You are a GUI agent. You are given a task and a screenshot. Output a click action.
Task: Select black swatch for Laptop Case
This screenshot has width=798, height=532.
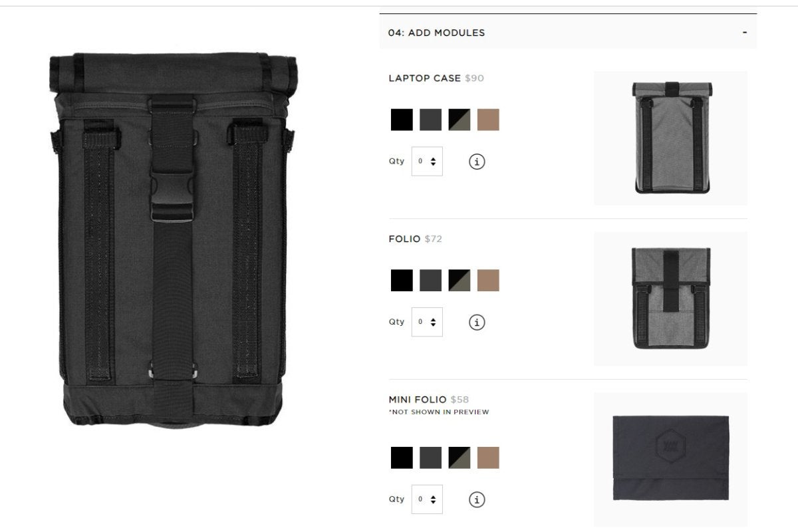coord(402,120)
